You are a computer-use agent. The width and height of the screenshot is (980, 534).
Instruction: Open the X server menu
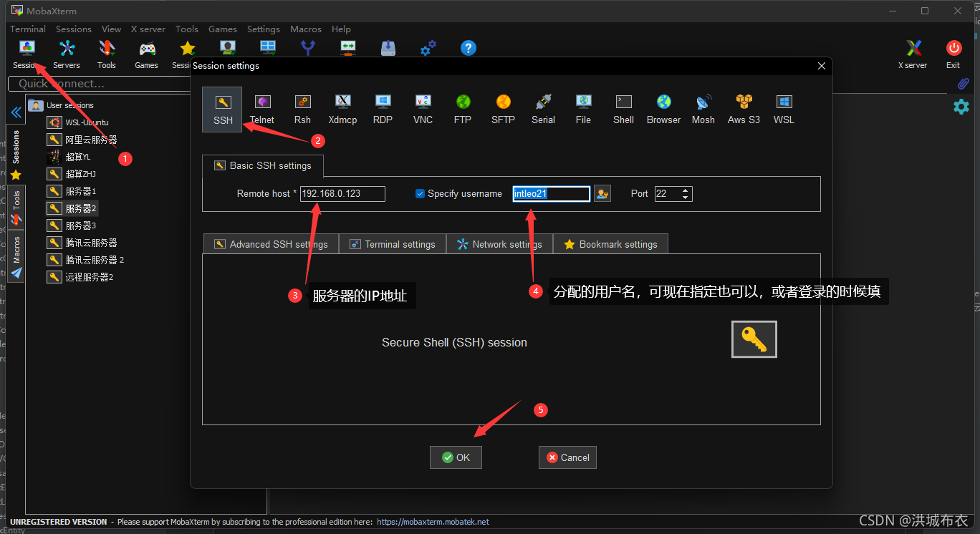point(148,29)
